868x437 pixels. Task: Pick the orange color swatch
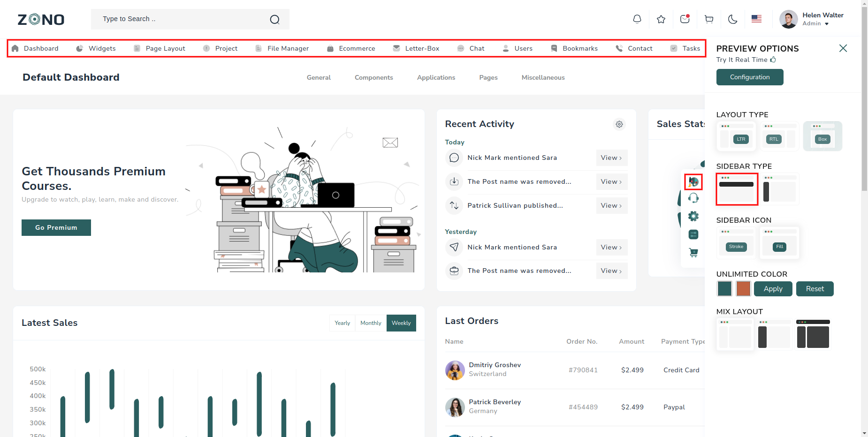(743, 289)
